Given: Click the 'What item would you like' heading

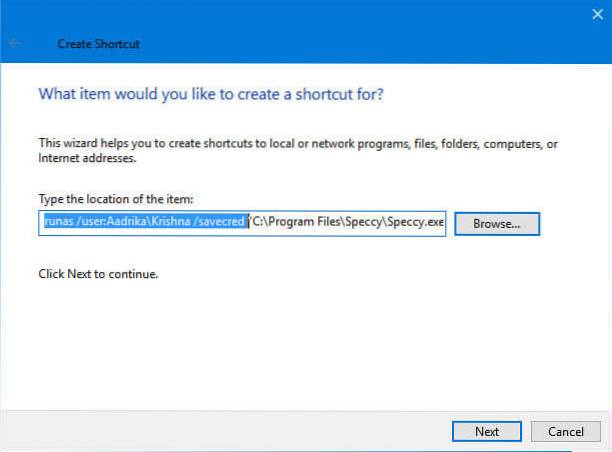Looking at the screenshot, I should (211, 95).
